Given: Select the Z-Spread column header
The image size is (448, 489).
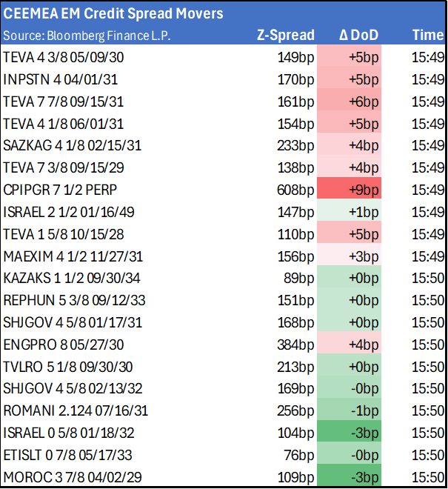Looking at the screenshot, I should 285,35.
